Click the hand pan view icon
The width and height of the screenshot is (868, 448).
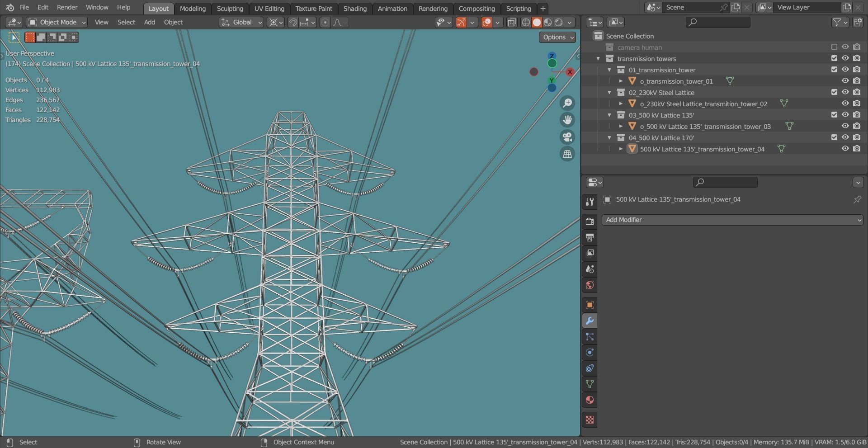coord(567,120)
